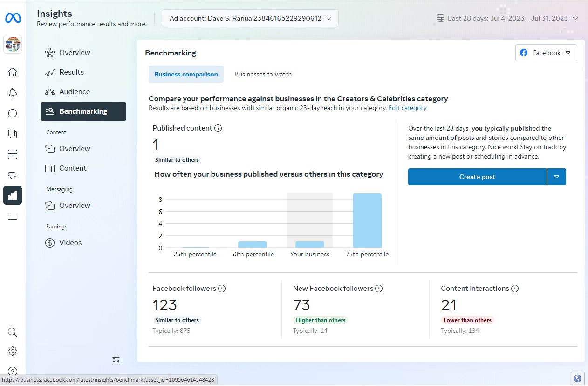Switch to Businesses to watch tab

[263, 74]
